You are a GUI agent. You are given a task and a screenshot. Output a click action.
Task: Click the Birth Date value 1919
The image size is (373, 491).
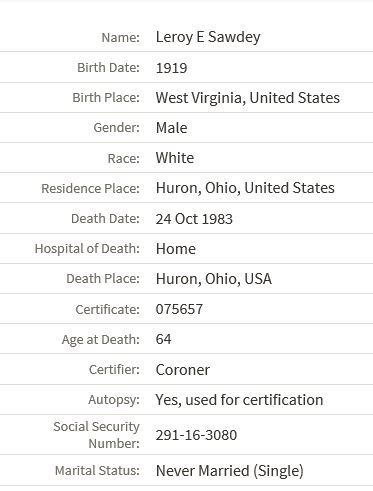tap(171, 68)
